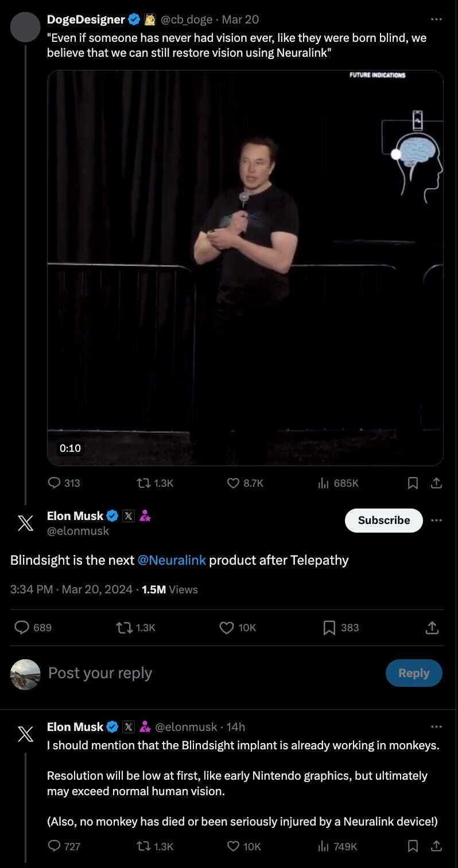This screenshot has height=868, width=458.
Task: Open more options on DogeDesigner's post
Action: [x=436, y=19]
